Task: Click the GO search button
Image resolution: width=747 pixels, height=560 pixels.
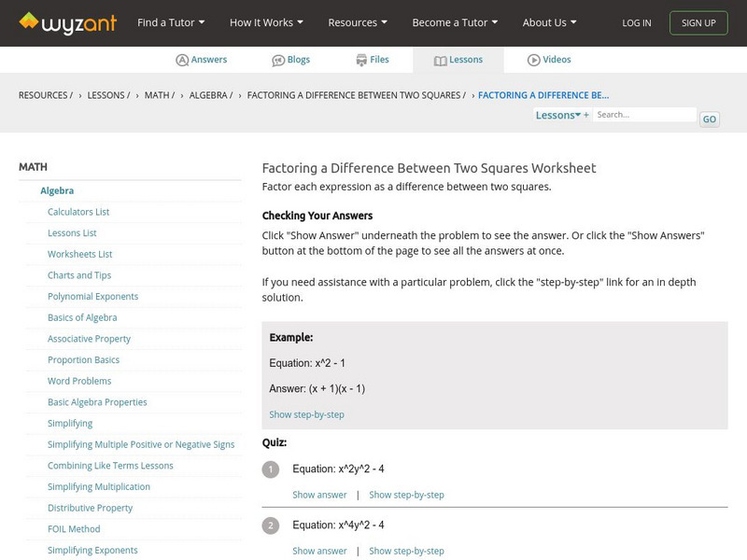Action: click(710, 119)
